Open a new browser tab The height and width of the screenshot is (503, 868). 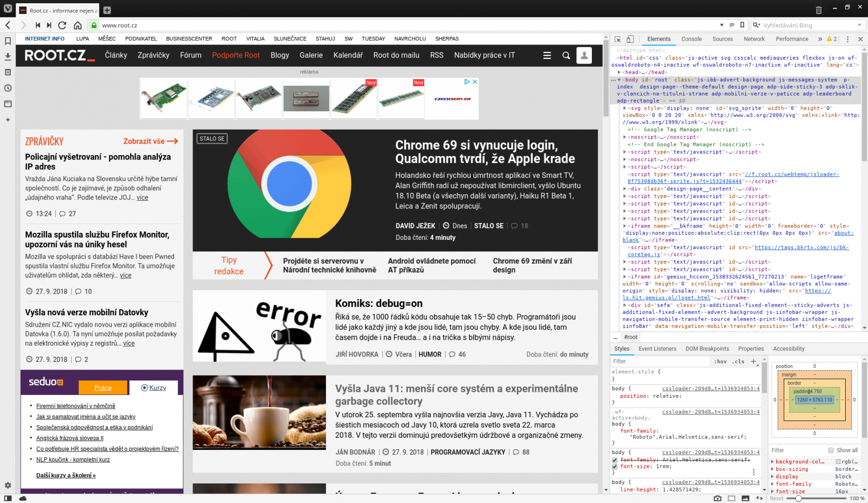click(107, 10)
